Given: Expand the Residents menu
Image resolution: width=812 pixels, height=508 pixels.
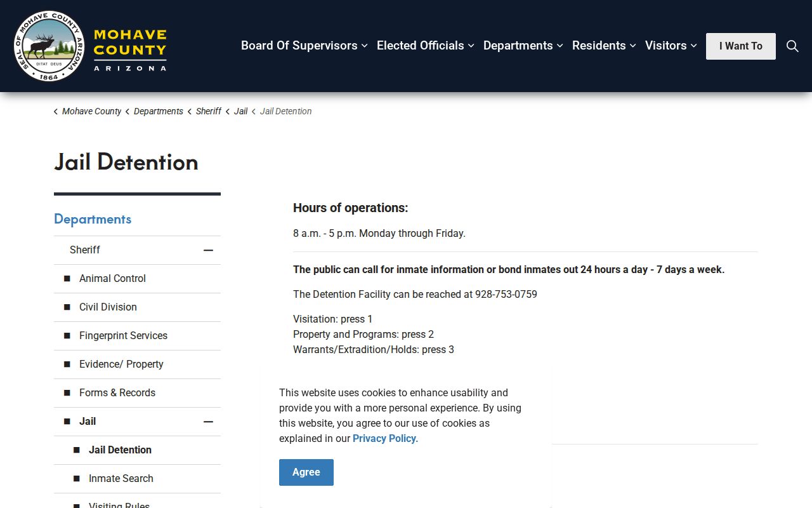Looking at the screenshot, I should click(604, 46).
